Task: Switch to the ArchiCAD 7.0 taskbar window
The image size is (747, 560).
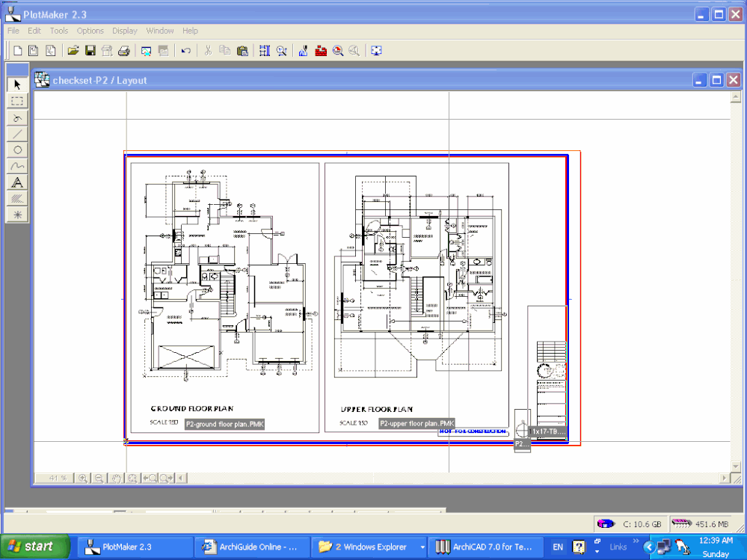Action: 486,546
